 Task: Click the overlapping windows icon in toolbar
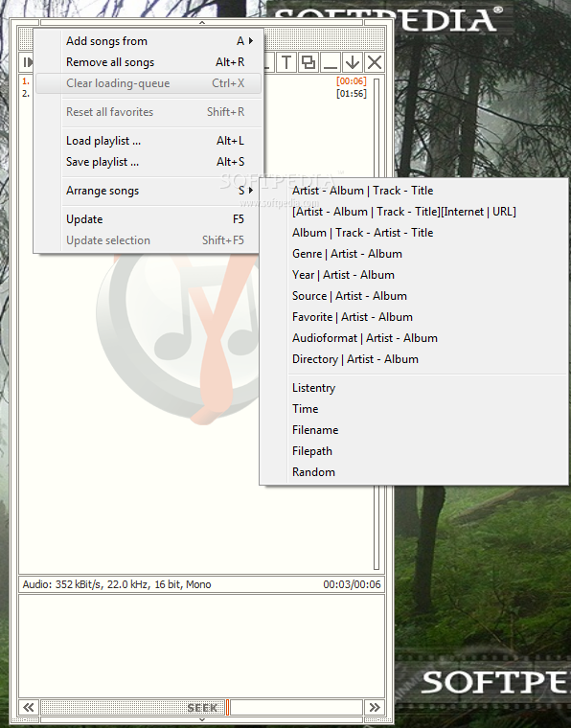[308, 62]
